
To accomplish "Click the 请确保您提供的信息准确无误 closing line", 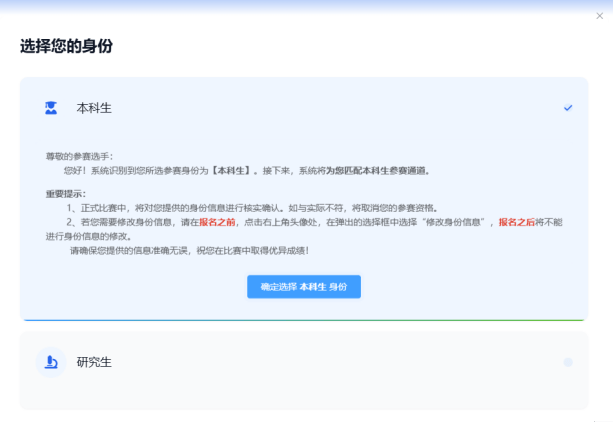I will [x=188, y=250].
